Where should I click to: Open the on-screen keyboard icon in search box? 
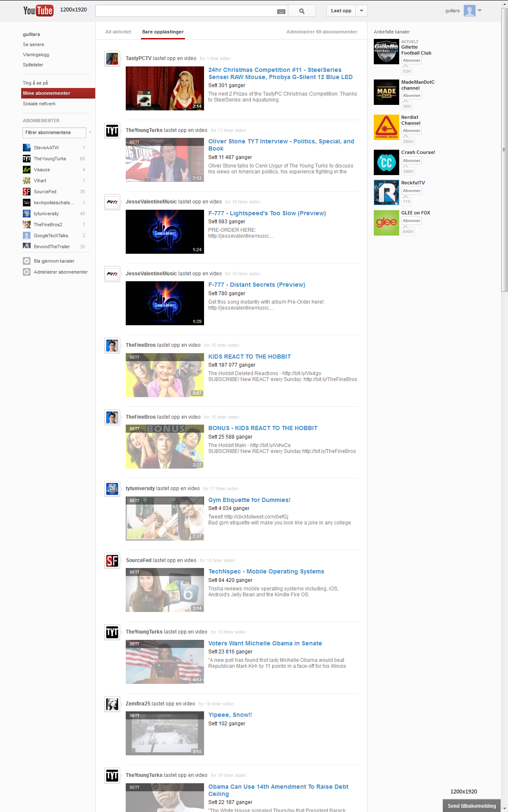pyautogui.click(x=281, y=11)
